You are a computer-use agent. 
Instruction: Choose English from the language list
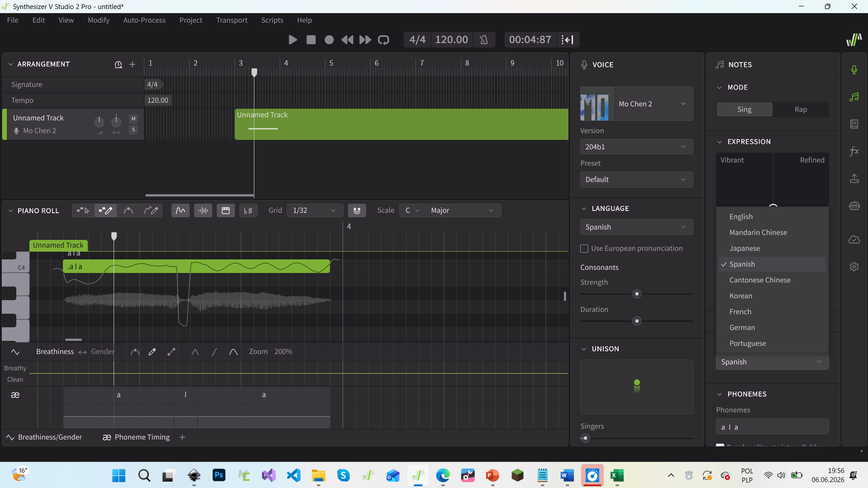click(773, 217)
